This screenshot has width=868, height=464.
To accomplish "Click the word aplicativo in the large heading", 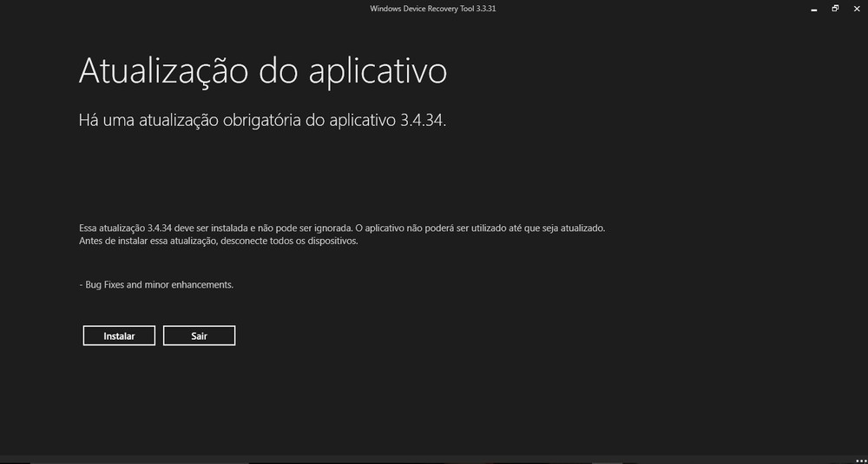I will 378,73.
